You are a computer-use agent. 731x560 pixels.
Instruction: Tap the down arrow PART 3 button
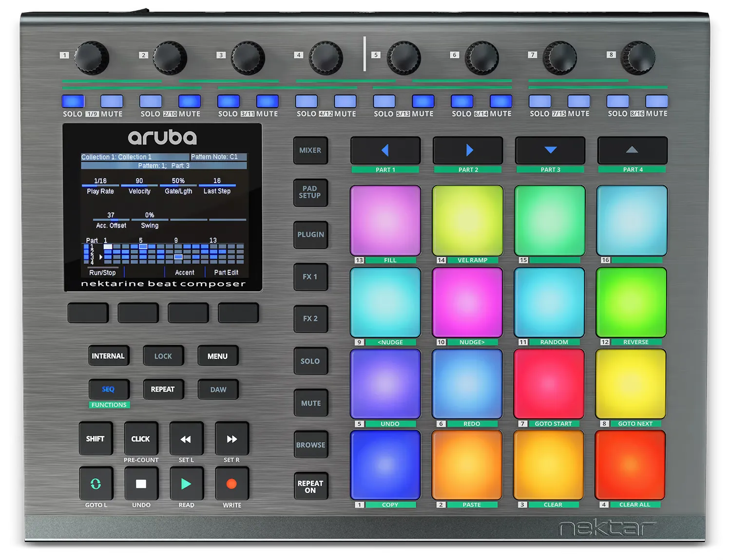tap(550, 150)
